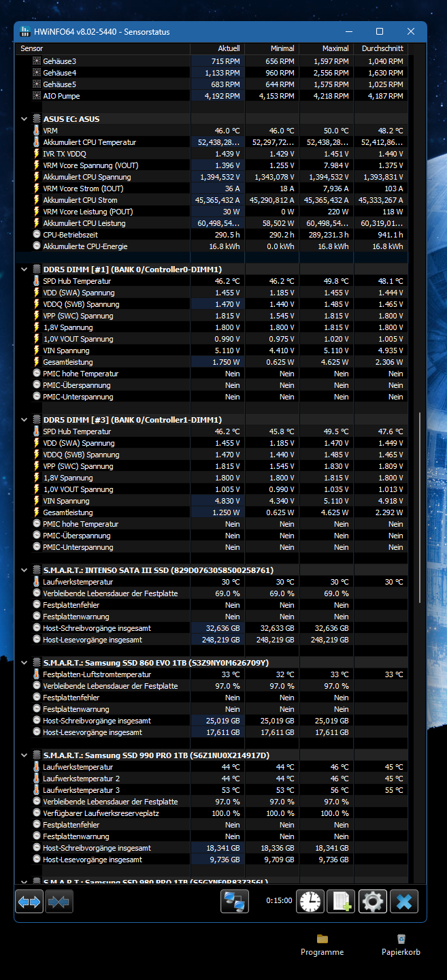Click chip icon of ASUS EC: ASUS group
The image size is (447, 980).
pos(37,119)
